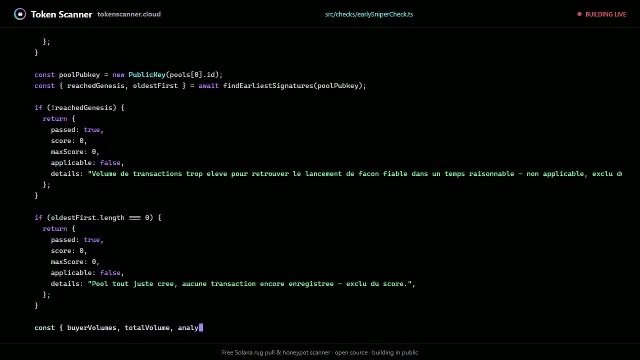Click the 'Pool tout juste cree' details string

250,284
